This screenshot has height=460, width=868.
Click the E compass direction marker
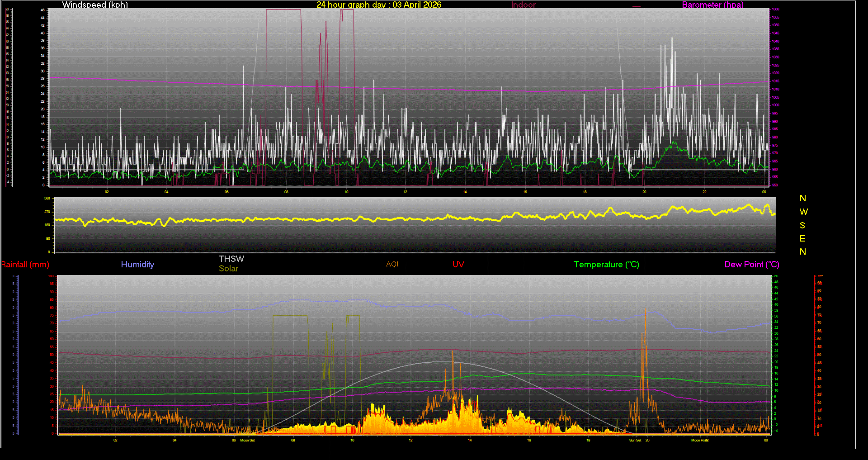click(802, 238)
